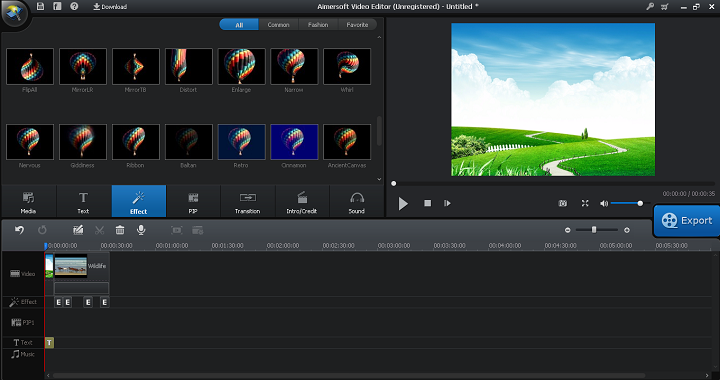The width and height of the screenshot is (720, 380).
Task: Mute audio using the speaker icon
Action: (x=604, y=203)
